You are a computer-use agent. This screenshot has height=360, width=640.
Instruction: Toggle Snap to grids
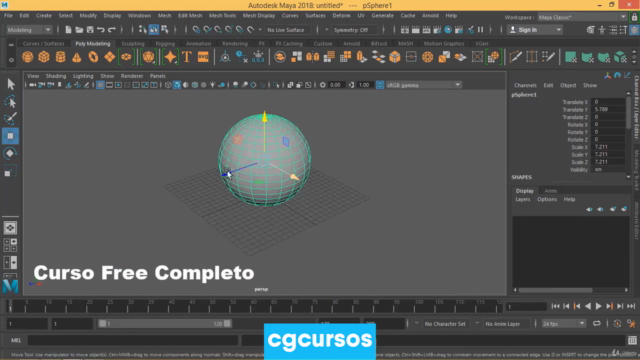click(196, 30)
